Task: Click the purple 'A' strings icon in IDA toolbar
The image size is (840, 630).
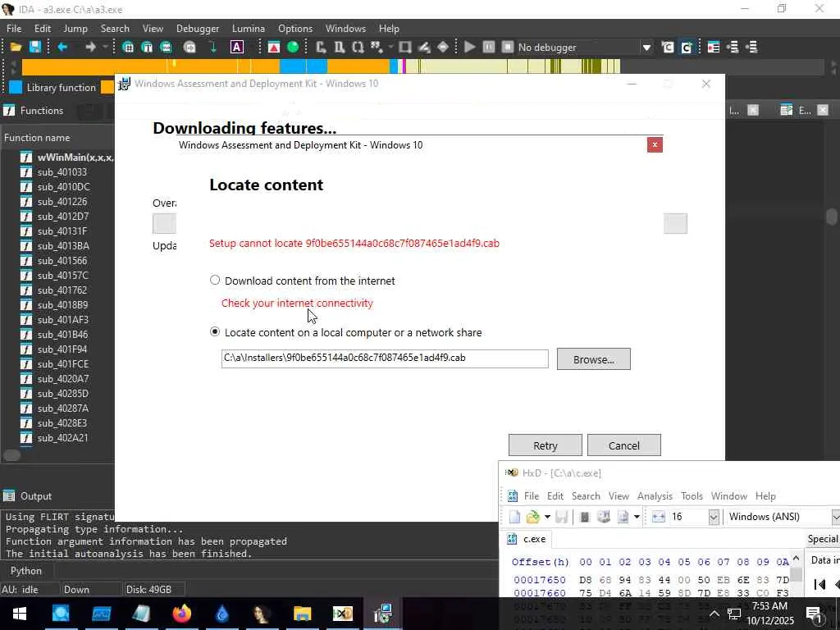Action: [237, 47]
